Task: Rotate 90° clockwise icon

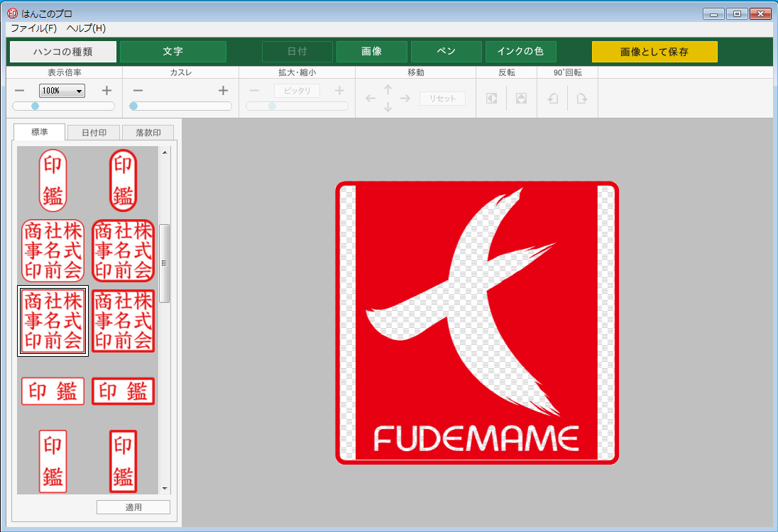Action: coord(582,99)
